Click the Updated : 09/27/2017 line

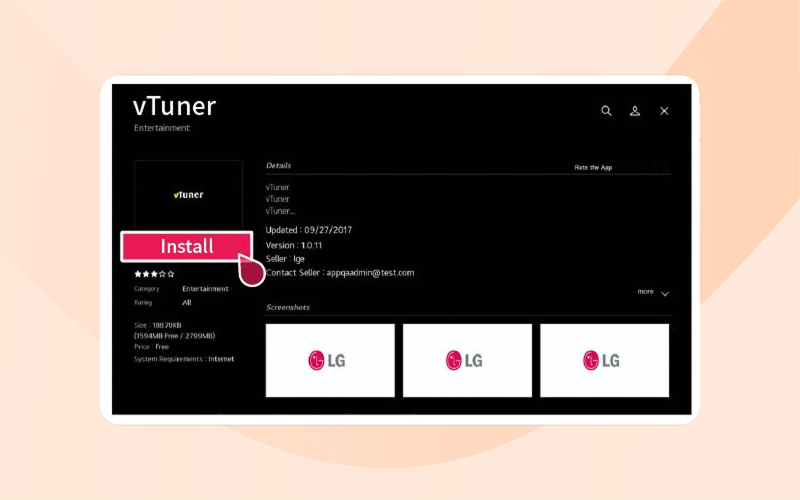coord(309,230)
